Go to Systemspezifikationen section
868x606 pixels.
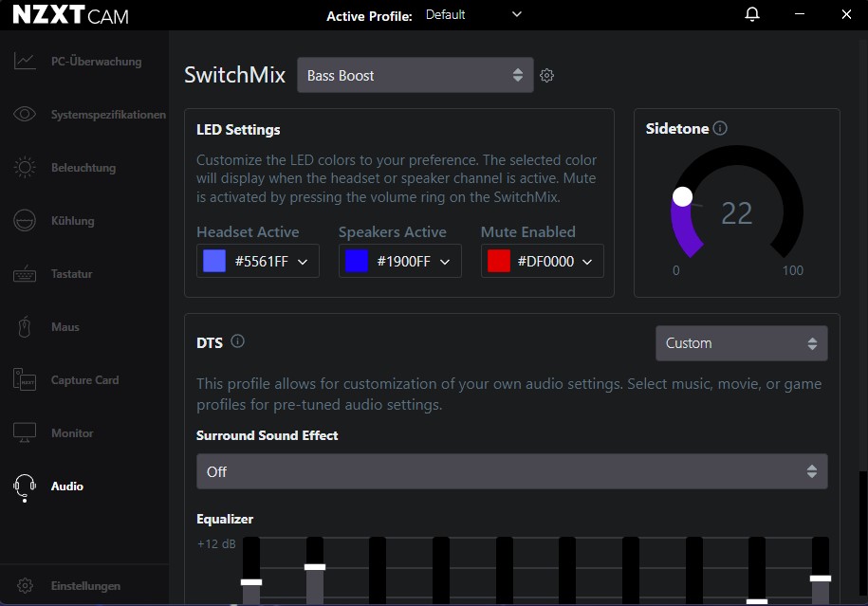(108, 115)
